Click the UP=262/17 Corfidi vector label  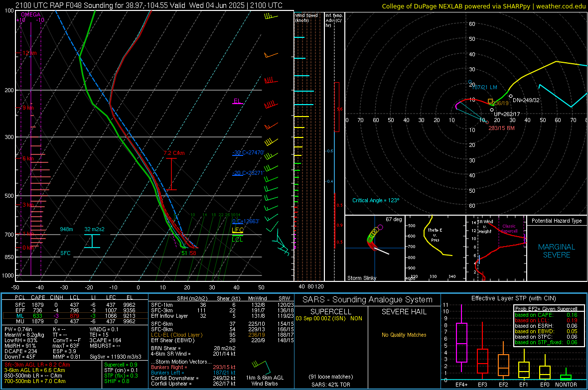tap(507, 114)
